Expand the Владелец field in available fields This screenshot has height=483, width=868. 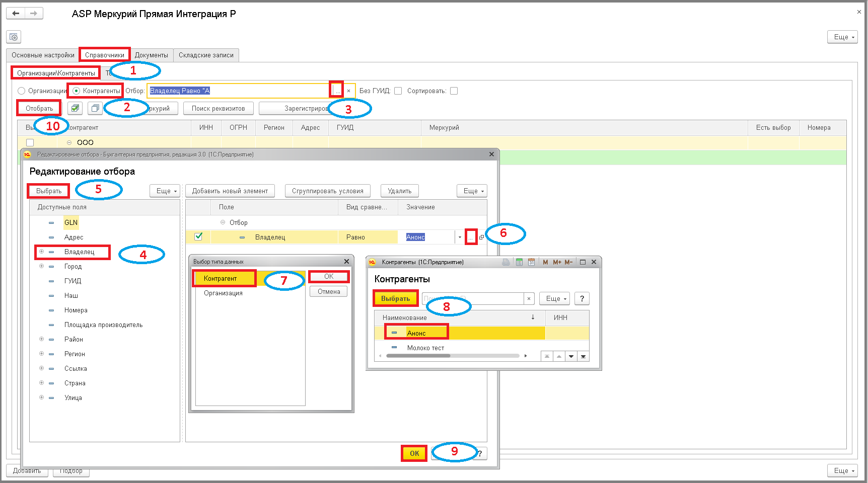click(42, 252)
